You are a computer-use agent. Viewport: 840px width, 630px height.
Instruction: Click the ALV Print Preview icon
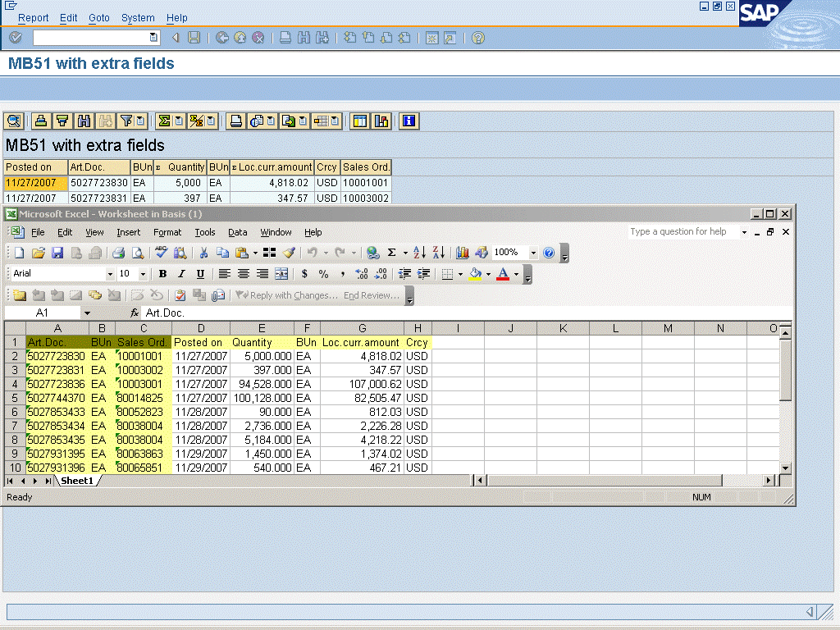pyautogui.click(x=236, y=121)
